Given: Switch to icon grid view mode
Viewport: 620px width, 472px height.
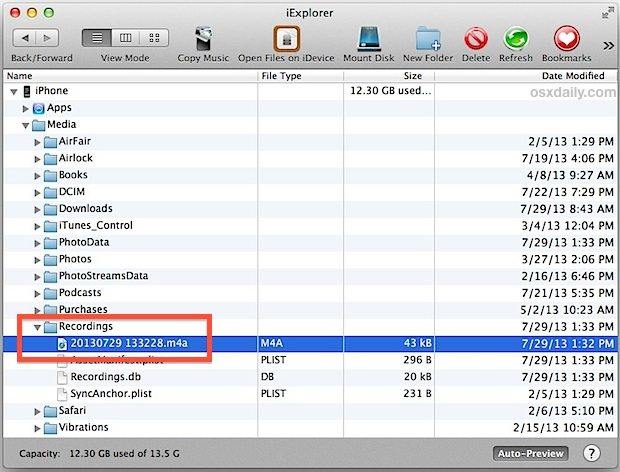Looking at the screenshot, I should [153, 38].
